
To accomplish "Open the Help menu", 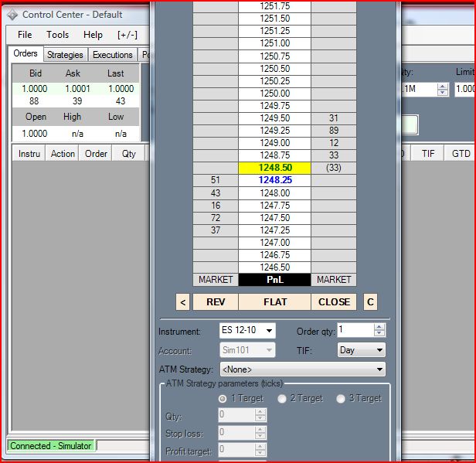I will click(93, 35).
